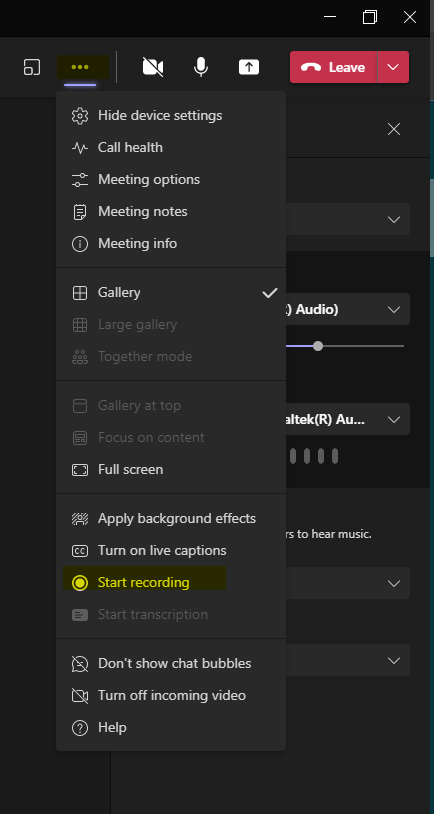Viewport: 434px width, 814px height.
Task: Click the Meeting options sliders icon
Action: click(80, 180)
